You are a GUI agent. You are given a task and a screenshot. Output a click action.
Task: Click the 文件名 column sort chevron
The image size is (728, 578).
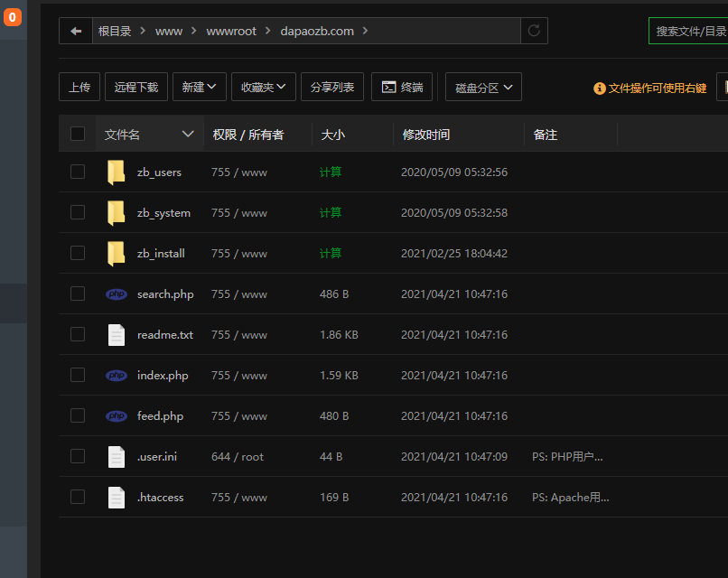pos(188,135)
